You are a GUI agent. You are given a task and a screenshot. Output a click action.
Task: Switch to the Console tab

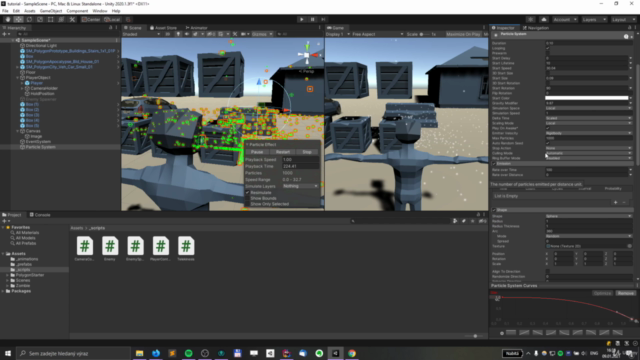(x=40, y=215)
